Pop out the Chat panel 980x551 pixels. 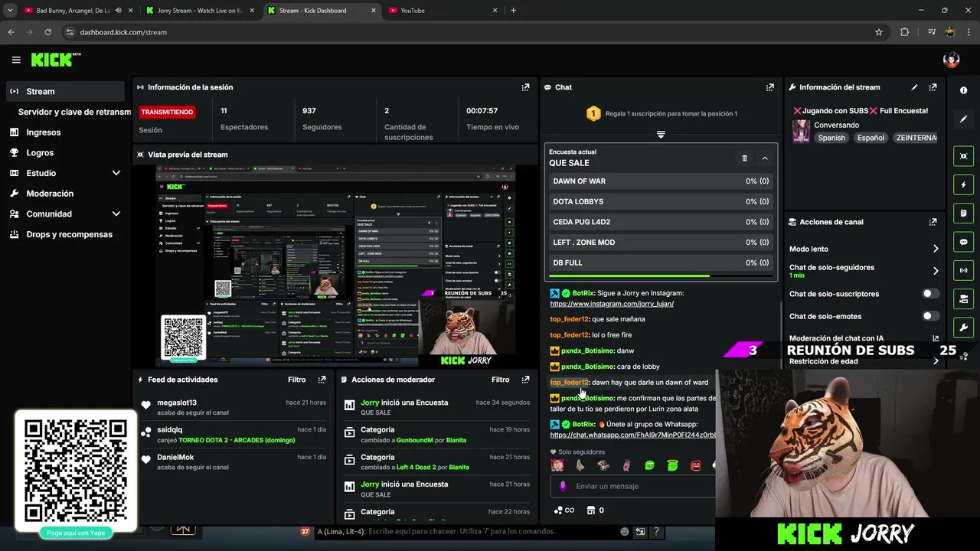(769, 87)
